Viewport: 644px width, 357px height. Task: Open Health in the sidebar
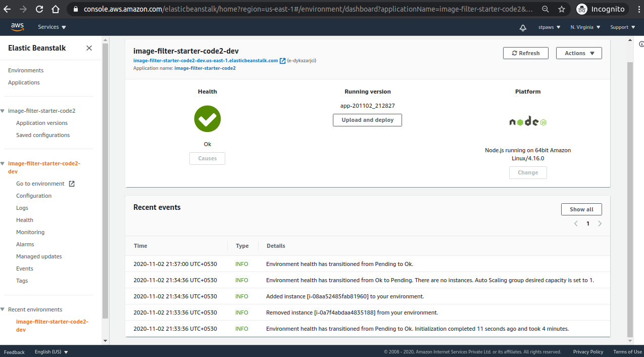pyautogui.click(x=25, y=220)
